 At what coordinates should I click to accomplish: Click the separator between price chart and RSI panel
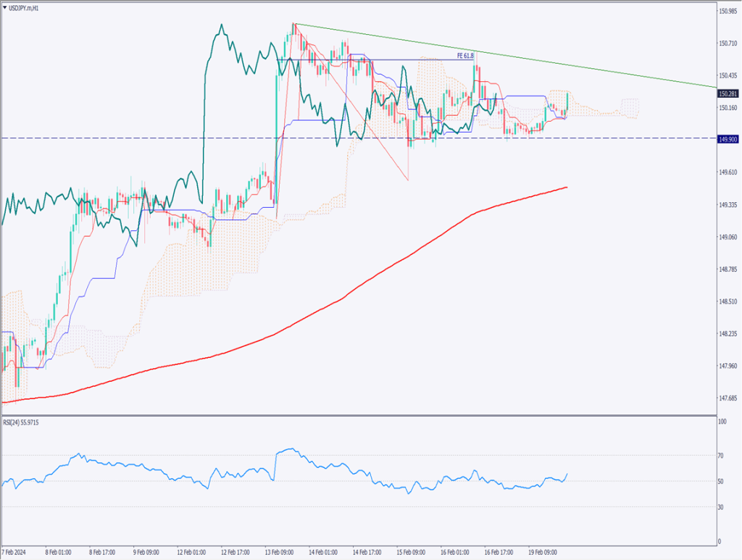click(362, 415)
